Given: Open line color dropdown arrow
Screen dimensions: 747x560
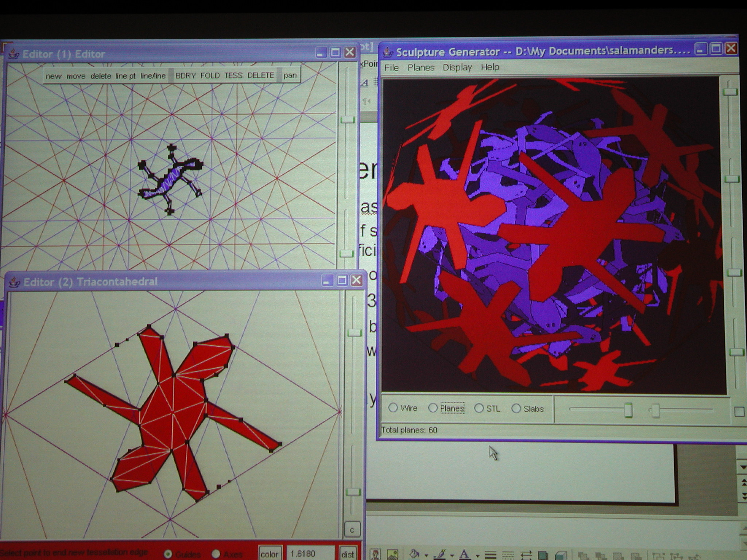Looking at the screenshot, I should click(x=452, y=556).
